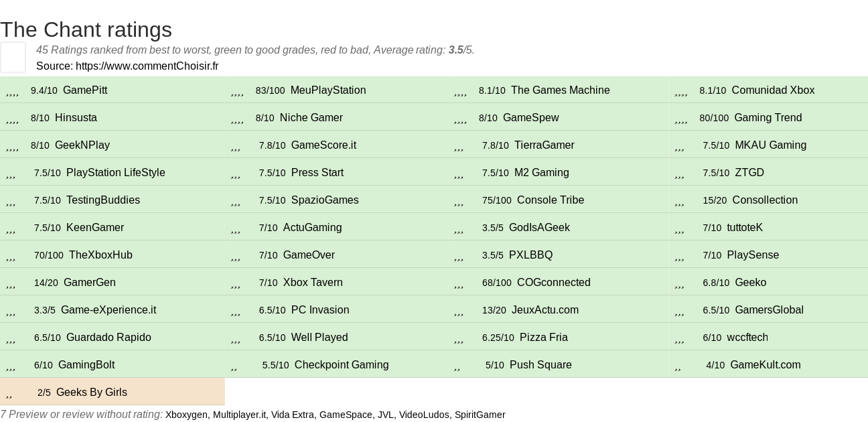
Task: Open the GodIsAGeek 3.5/5 review
Action: [x=559, y=227]
